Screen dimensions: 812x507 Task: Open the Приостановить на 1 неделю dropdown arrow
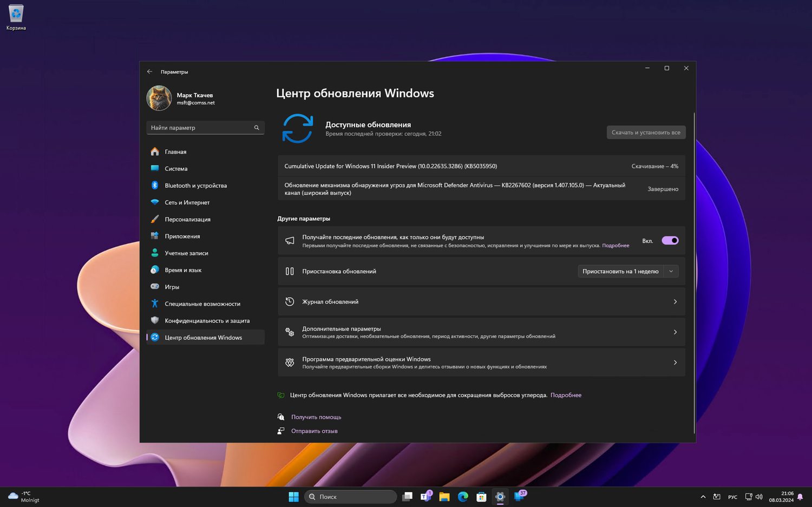pyautogui.click(x=671, y=272)
